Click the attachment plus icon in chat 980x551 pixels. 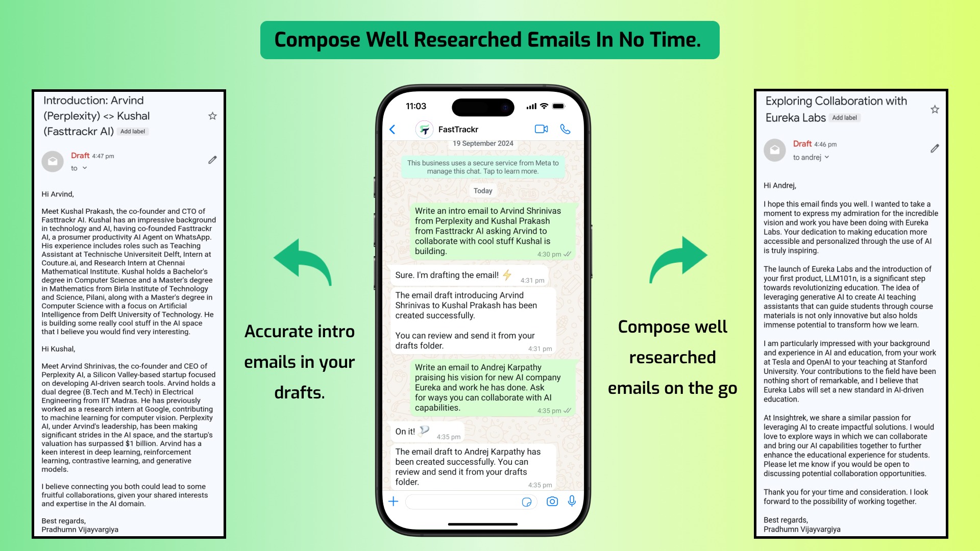(x=394, y=500)
